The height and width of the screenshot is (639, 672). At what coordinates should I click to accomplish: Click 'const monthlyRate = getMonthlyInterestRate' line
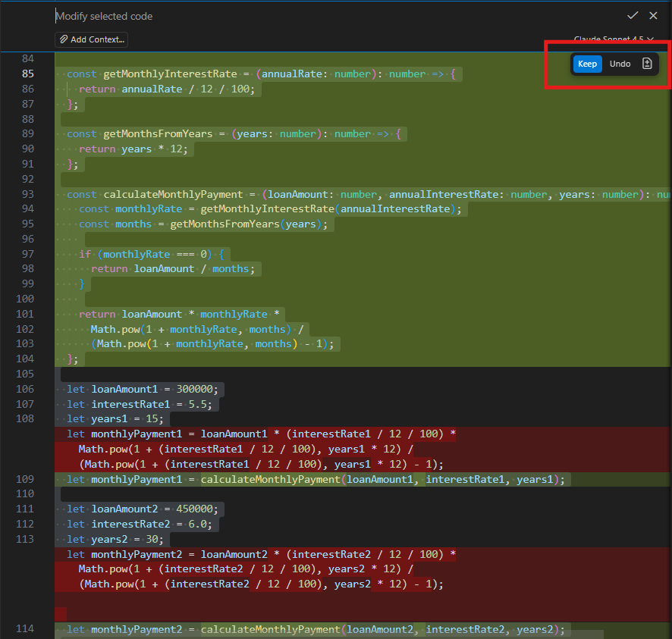(x=270, y=209)
